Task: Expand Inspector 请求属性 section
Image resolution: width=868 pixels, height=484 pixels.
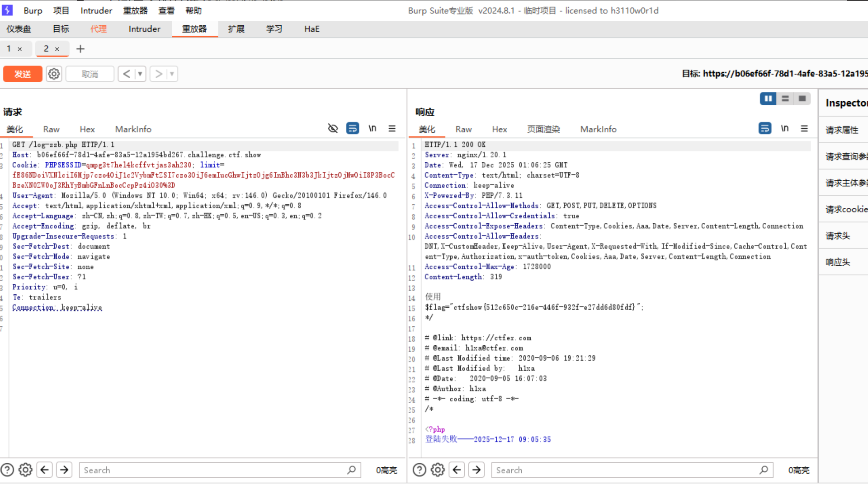Action: pos(844,130)
